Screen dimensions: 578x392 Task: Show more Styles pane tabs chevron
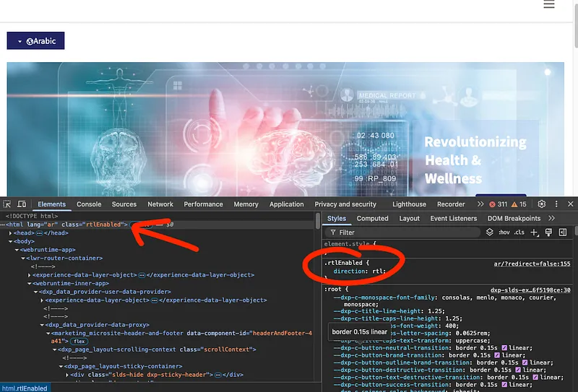pos(551,218)
